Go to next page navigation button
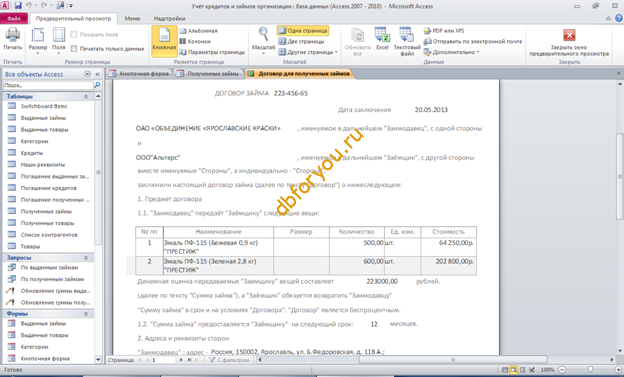The height and width of the screenshot is (377, 624). pos(181,360)
